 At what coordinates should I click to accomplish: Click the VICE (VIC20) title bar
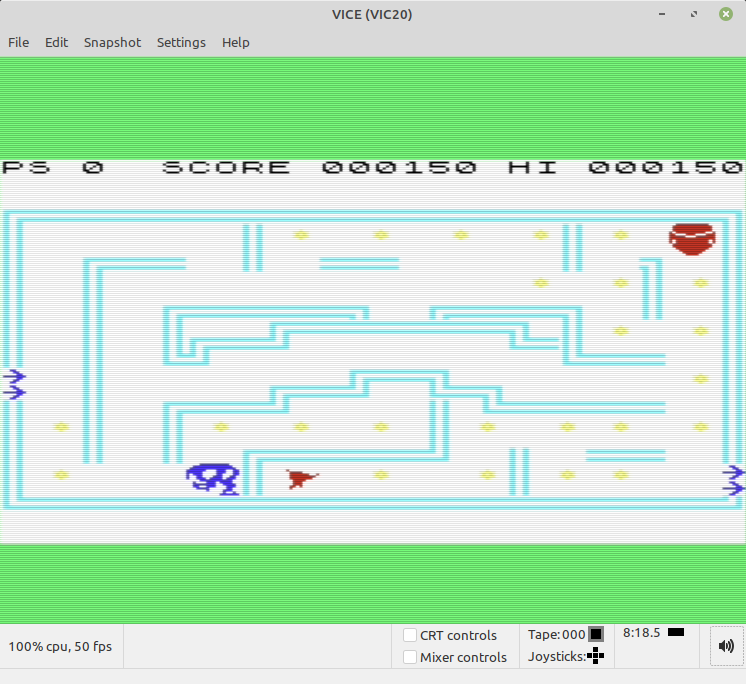(372, 14)
